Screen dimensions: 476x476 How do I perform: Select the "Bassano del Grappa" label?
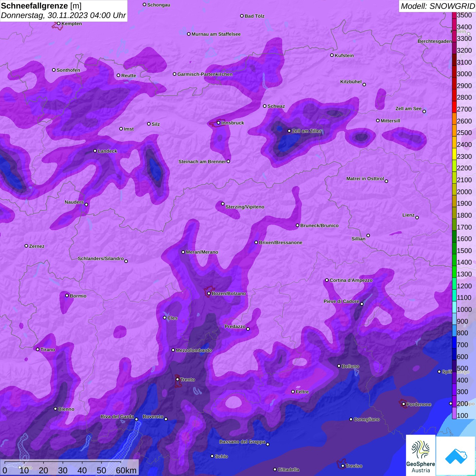pos(242,442)
